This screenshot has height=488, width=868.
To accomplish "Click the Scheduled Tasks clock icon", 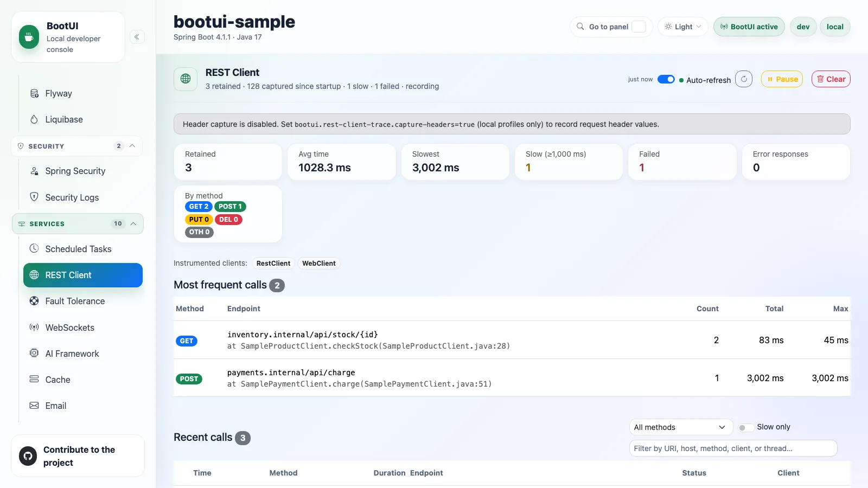I will 34,248.
